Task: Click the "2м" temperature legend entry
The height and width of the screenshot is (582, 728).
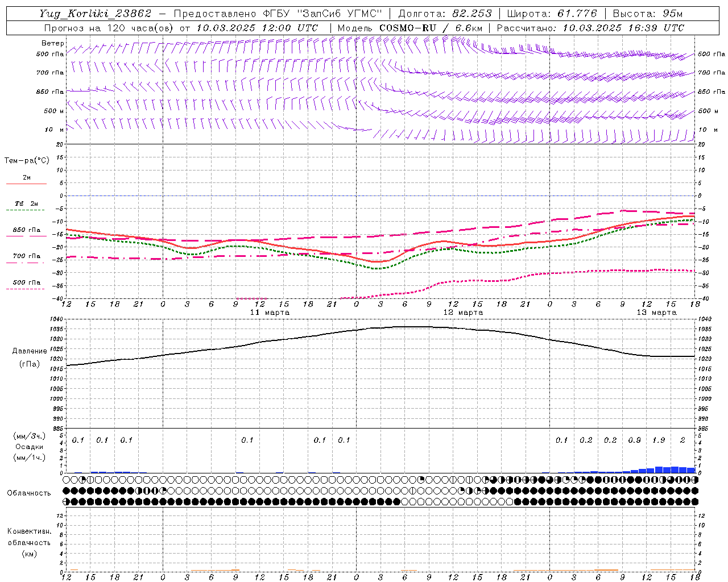Action: click(27, 177)
